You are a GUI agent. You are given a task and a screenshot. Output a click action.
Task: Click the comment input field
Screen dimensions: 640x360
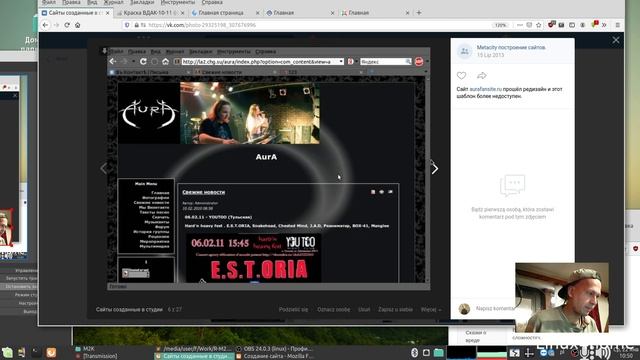click(494, 309)
